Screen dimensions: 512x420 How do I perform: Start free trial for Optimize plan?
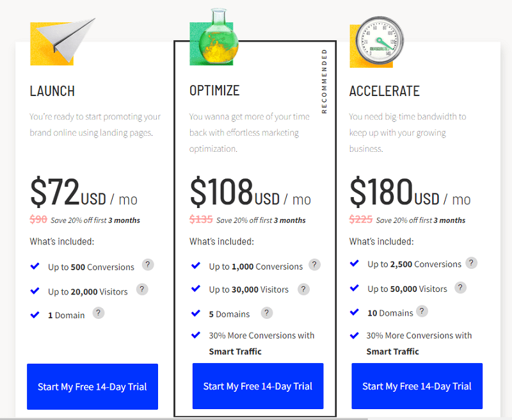point(258,386)
